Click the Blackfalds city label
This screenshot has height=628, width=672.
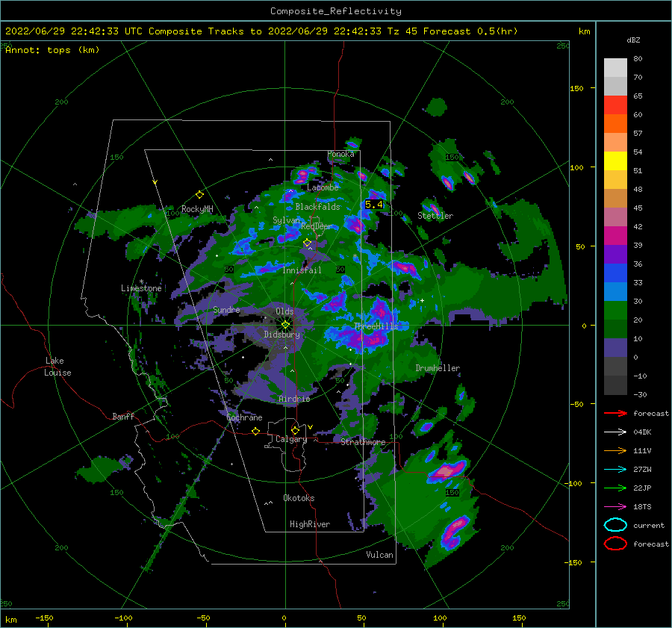click(x=317, y=207)
